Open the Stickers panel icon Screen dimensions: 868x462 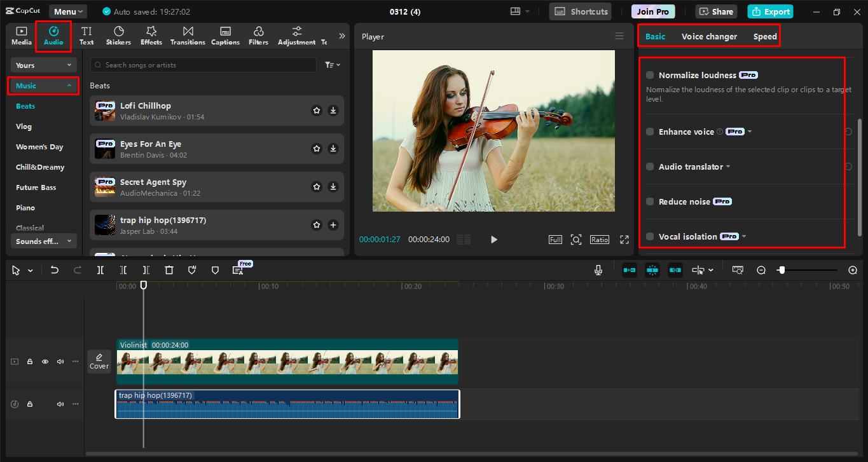coord(118,36)
